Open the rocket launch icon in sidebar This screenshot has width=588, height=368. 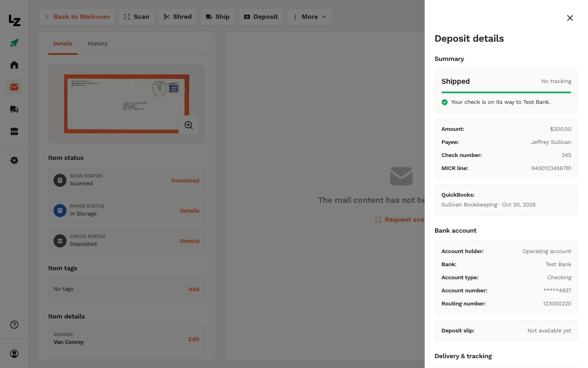[x=14, y=43]
